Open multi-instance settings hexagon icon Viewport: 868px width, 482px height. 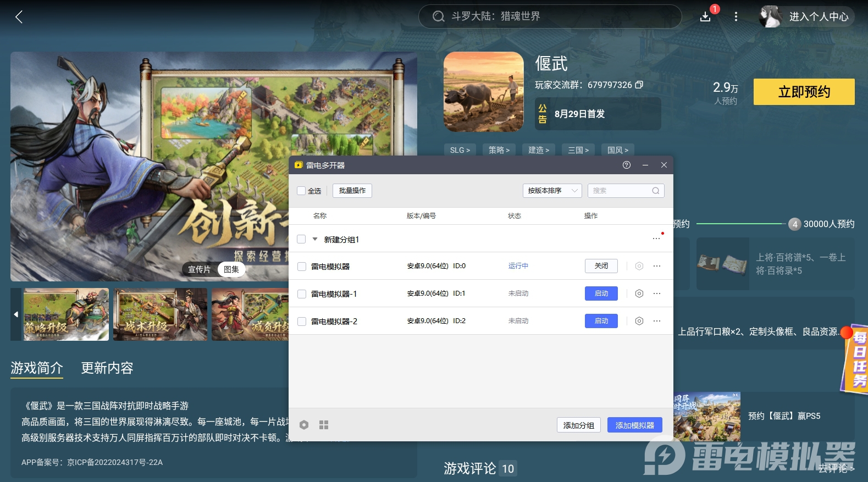304,425
